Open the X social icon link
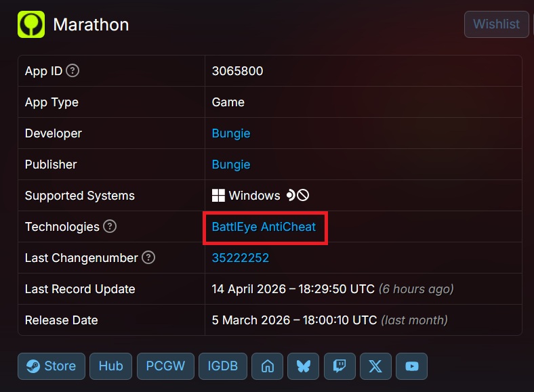The height and width of the screenshot is (392, 534). [375, 366]
